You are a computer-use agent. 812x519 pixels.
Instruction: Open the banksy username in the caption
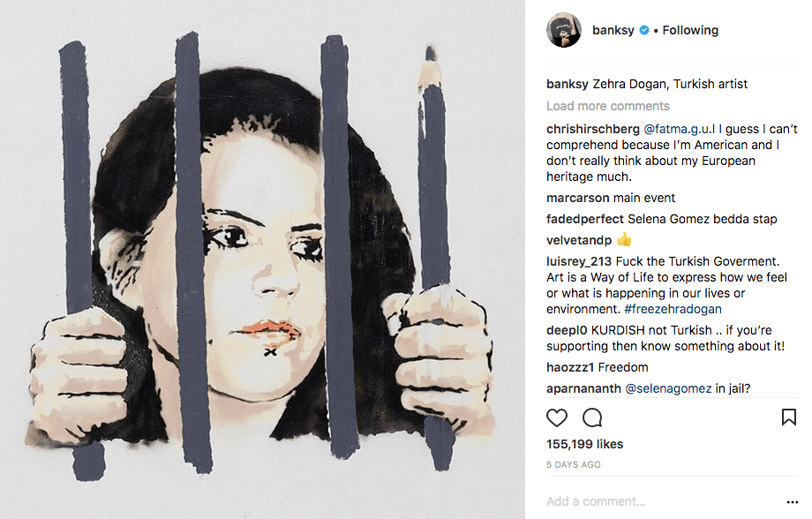(567, 84)
